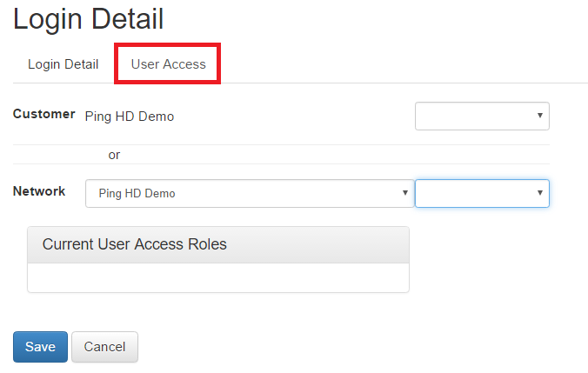Click the large Login Detail page heading
The height and width of the screenshot is (373, 588).
pyautogui.click(x=88, y=19)
